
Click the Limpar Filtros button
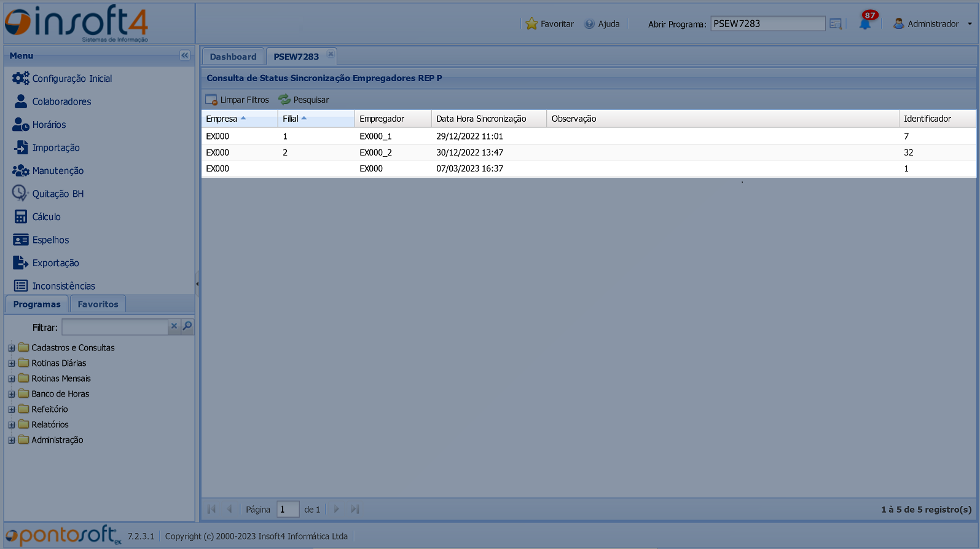pos(238,100)
